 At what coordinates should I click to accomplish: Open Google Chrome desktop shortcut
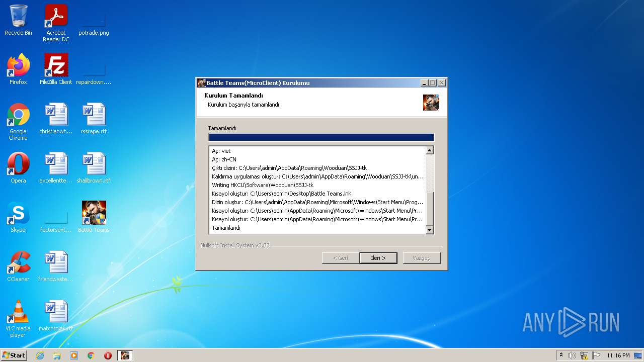point(18,122)
